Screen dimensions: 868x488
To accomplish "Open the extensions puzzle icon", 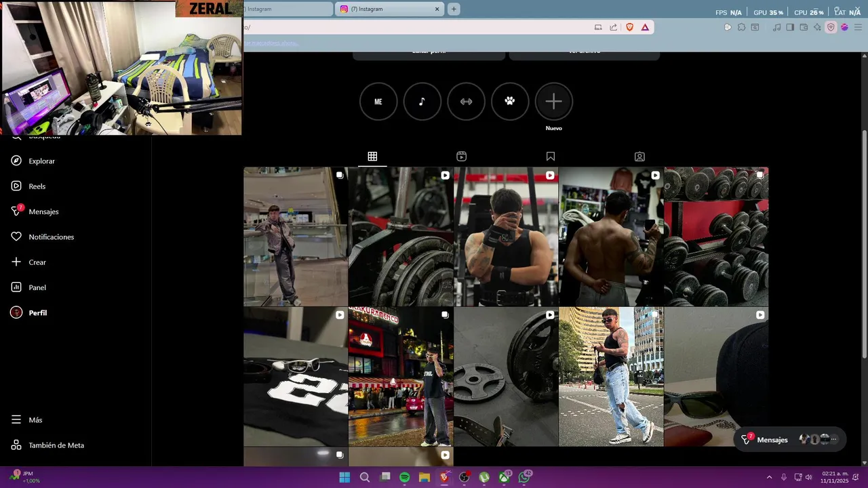I will tap(741, 27).
